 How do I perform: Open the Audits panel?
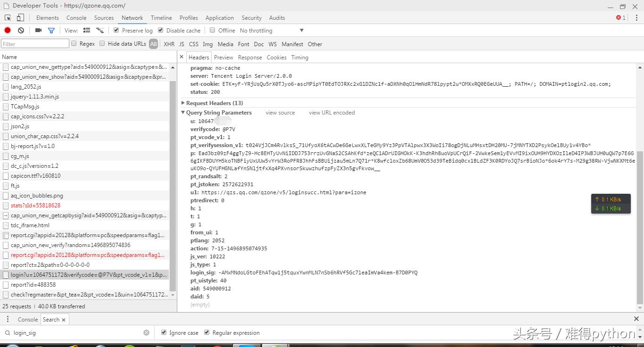tap(277, 18)
